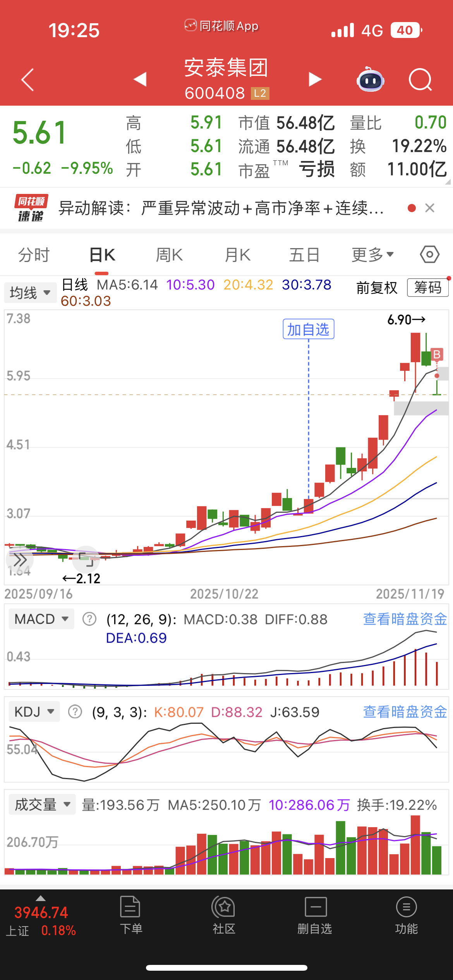Tap the 6.90 high price label
Screen dimensions: 453x980
[406, 320]
